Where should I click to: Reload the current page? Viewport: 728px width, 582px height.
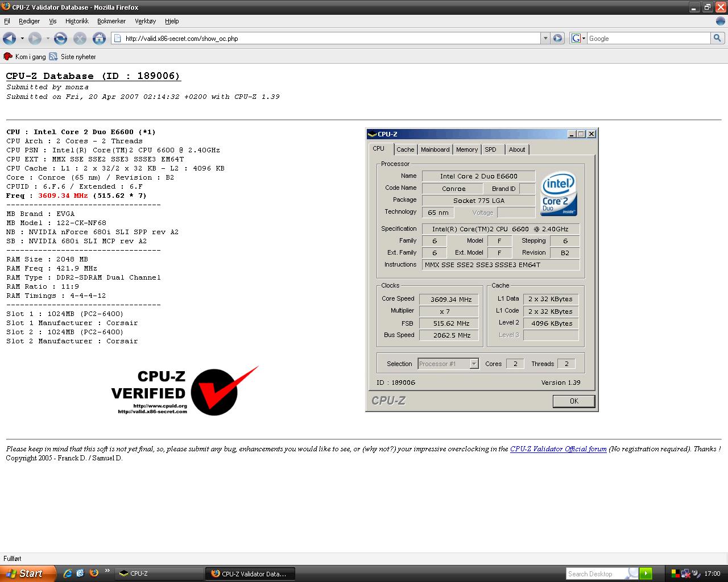pos(60,38)
